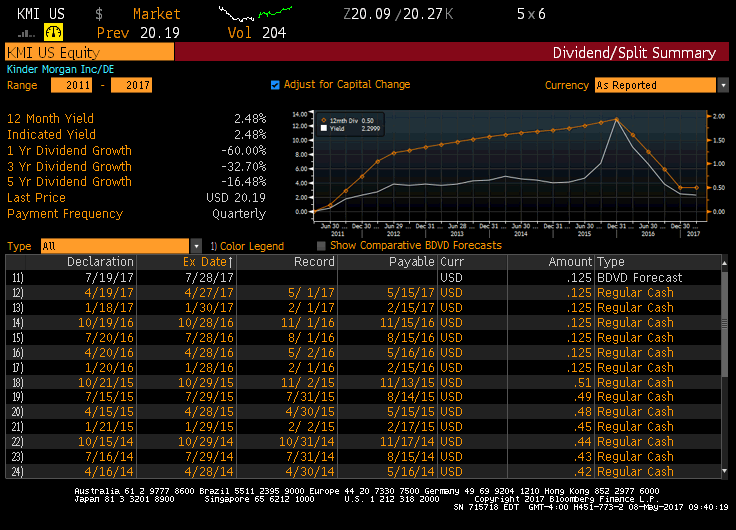Image resolution: width=736 pixels, height=530 pixels.
Task: Click the Vol 204 quote value
Action: pyautogui.click(x=274, y=33)
